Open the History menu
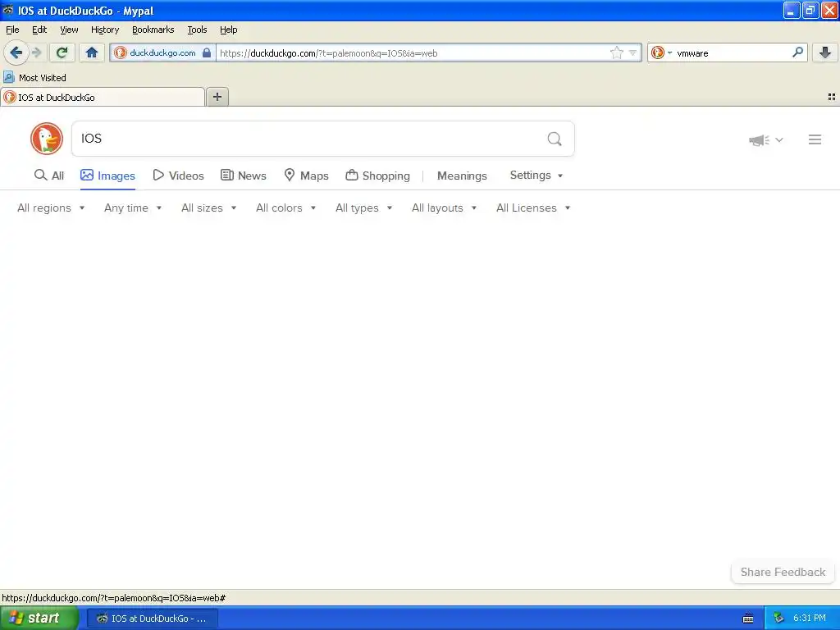 point(104,30)
